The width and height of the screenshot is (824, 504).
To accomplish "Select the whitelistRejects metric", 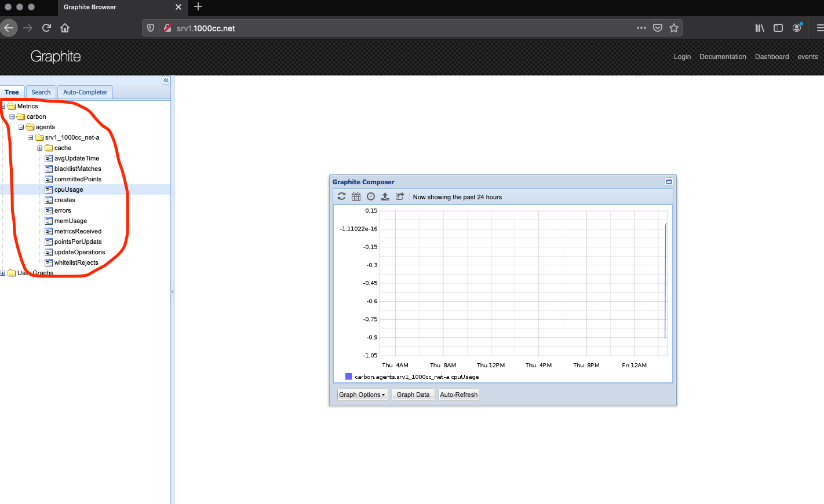I will pyautogui.click(x=76, y=263).
